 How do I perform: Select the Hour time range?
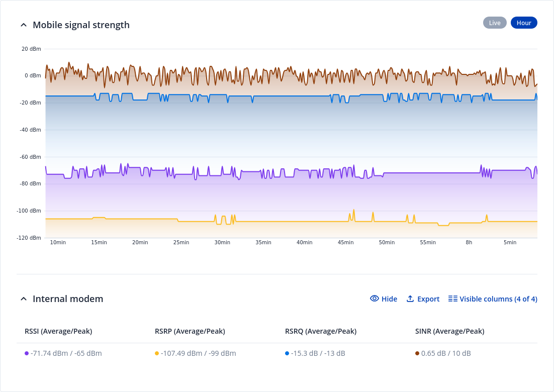tap(524, 23)
